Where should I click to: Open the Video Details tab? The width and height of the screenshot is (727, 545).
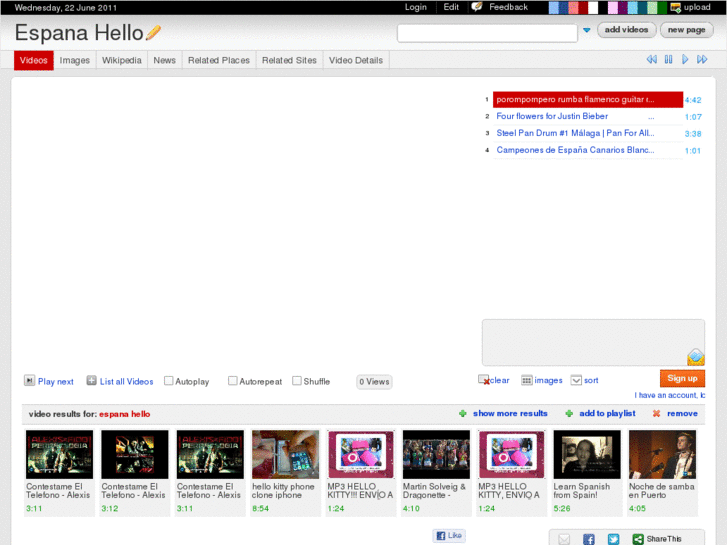(x=356, y=60)
